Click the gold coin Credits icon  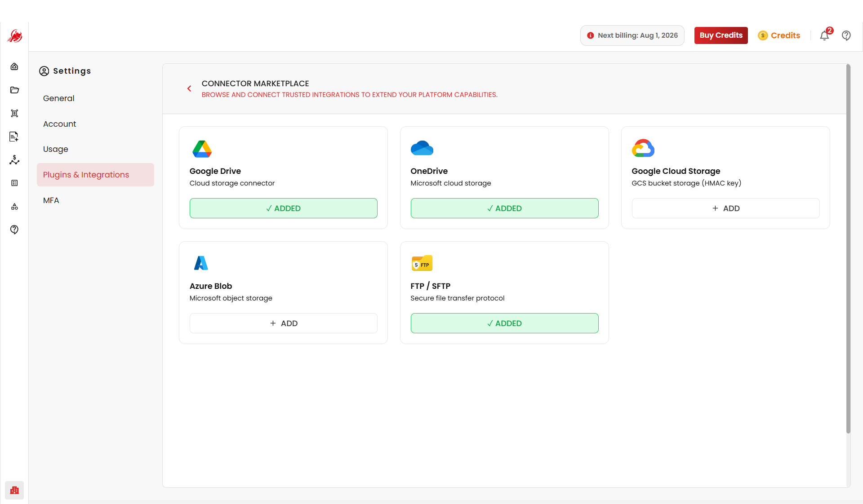pos(763,35)
